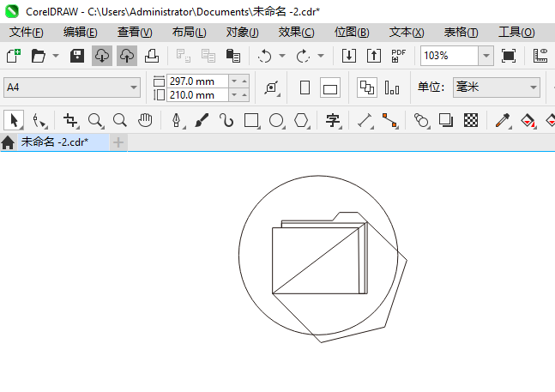Apply layout to all pages
Viewport: 555px width, 392px height.
366,87
